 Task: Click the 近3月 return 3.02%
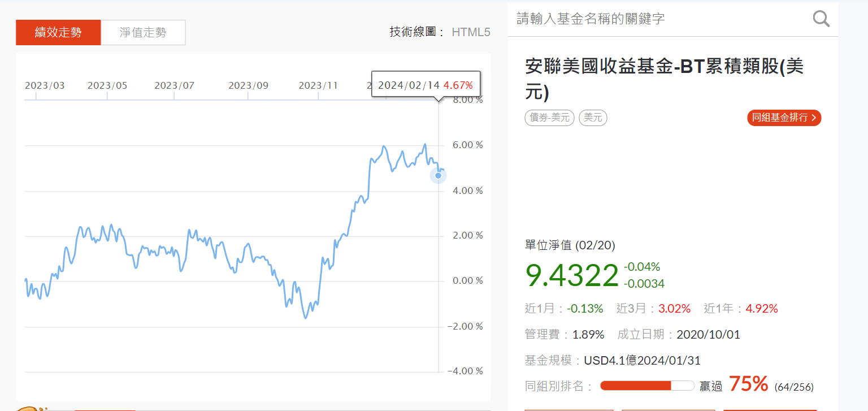point(675,309)
